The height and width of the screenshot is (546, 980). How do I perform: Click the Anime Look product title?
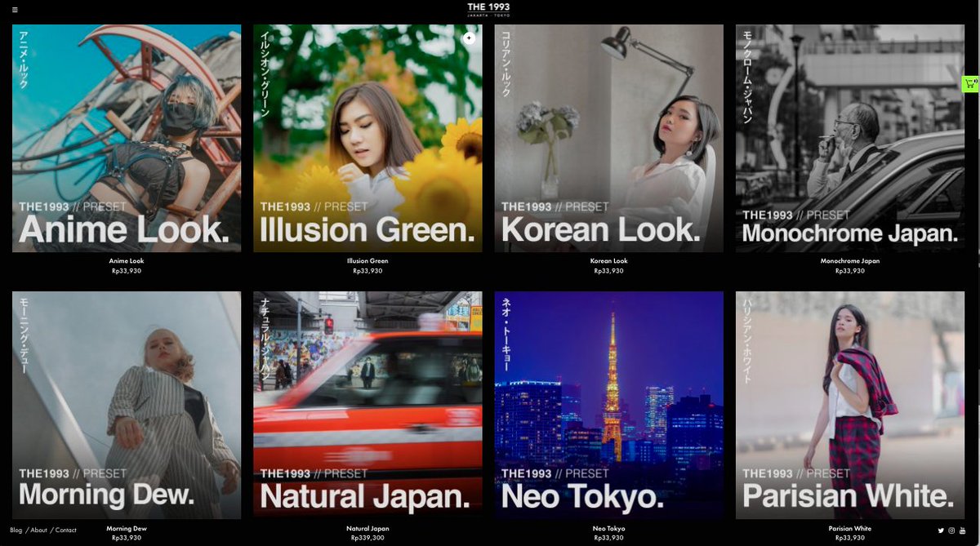pos(127,261)
